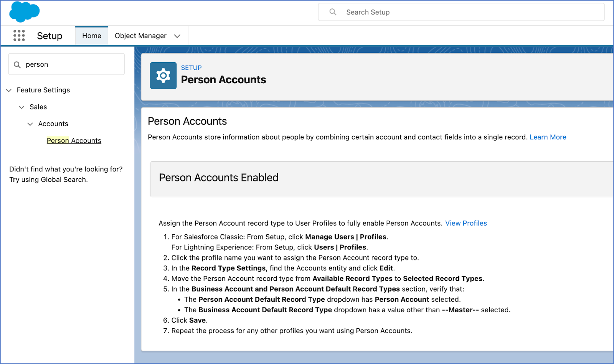Click the Salesforce cloud logo

pos(24,12)
